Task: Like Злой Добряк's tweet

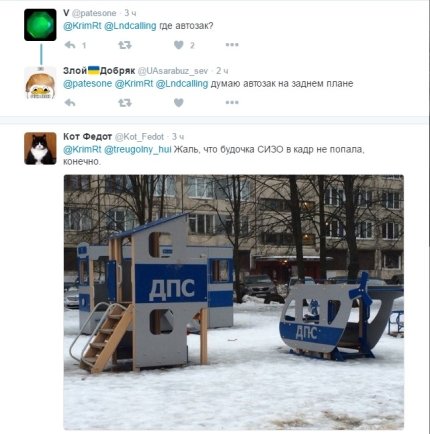Action: (179, 103)
